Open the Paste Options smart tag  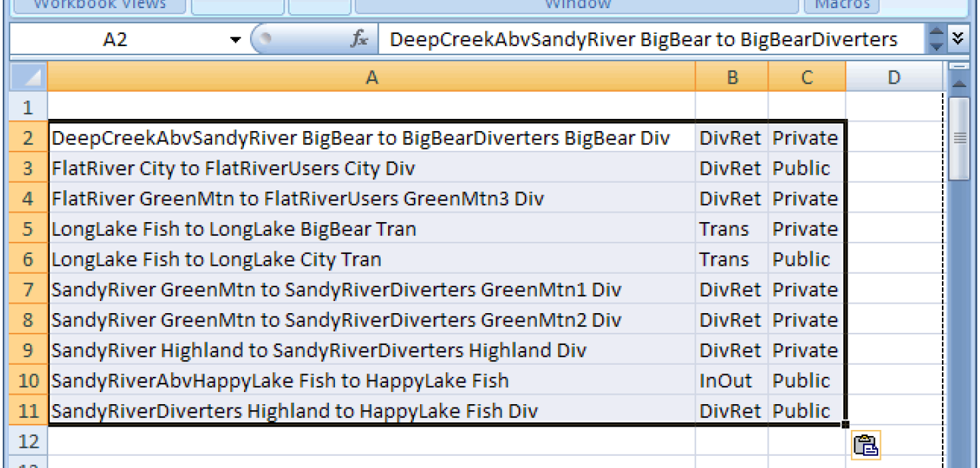[865, 445]
